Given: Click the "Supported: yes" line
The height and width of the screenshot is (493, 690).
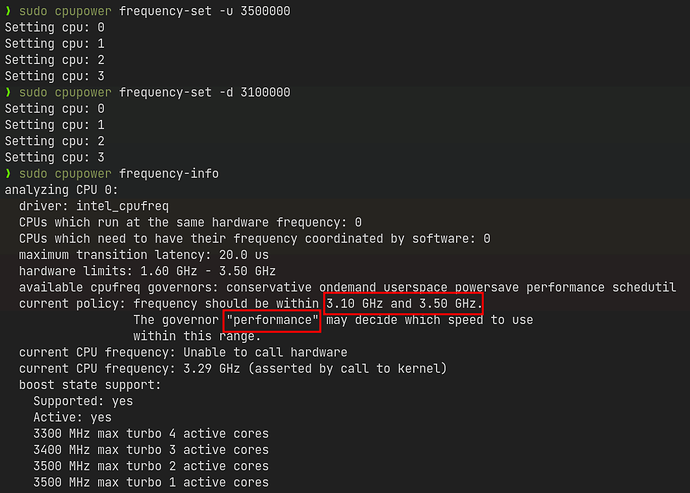Looking at the screenshot, I should 83,401.
